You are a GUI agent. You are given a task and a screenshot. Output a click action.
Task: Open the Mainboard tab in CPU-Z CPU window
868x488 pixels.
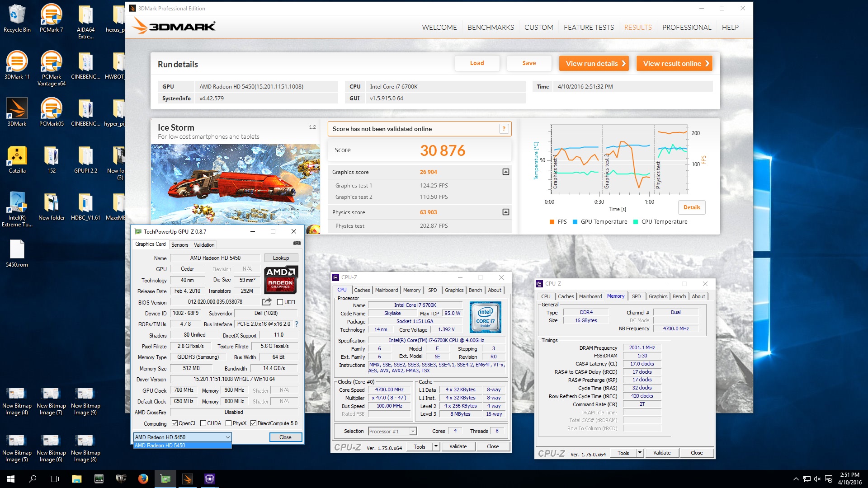(x=387, y=290)
